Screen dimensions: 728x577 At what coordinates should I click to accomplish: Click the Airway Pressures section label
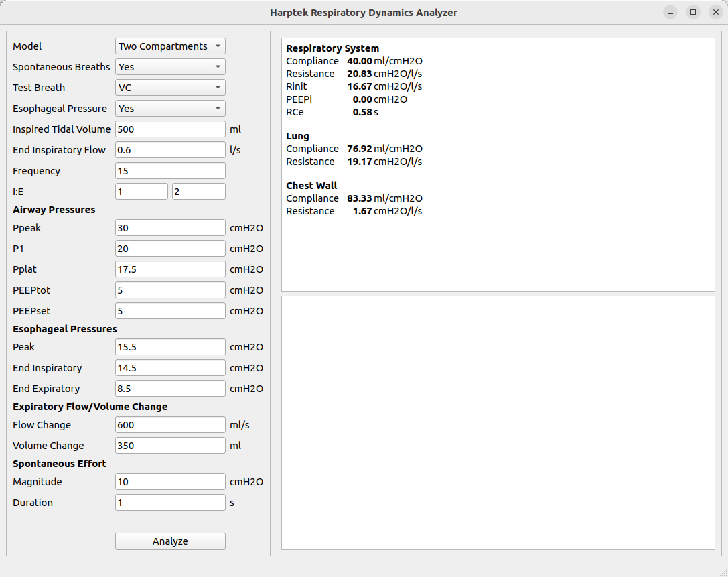pos(54,210)
